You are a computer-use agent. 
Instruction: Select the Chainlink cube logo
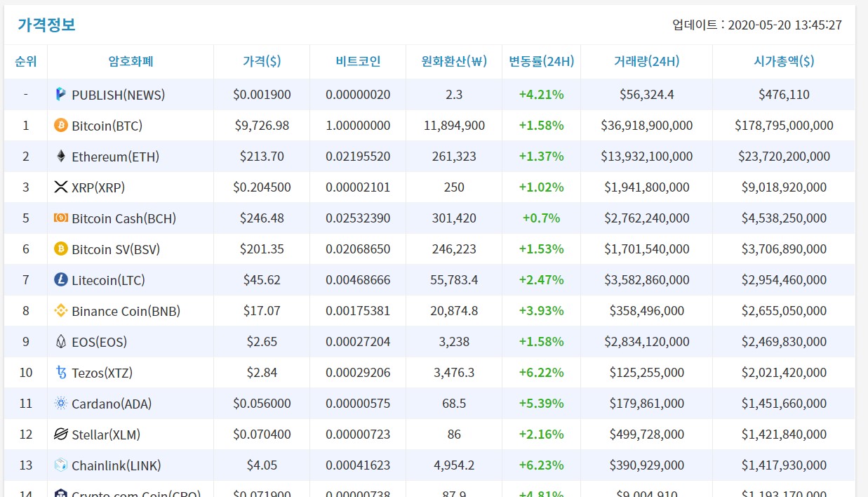pyautogui.click(x=61, y=465)
